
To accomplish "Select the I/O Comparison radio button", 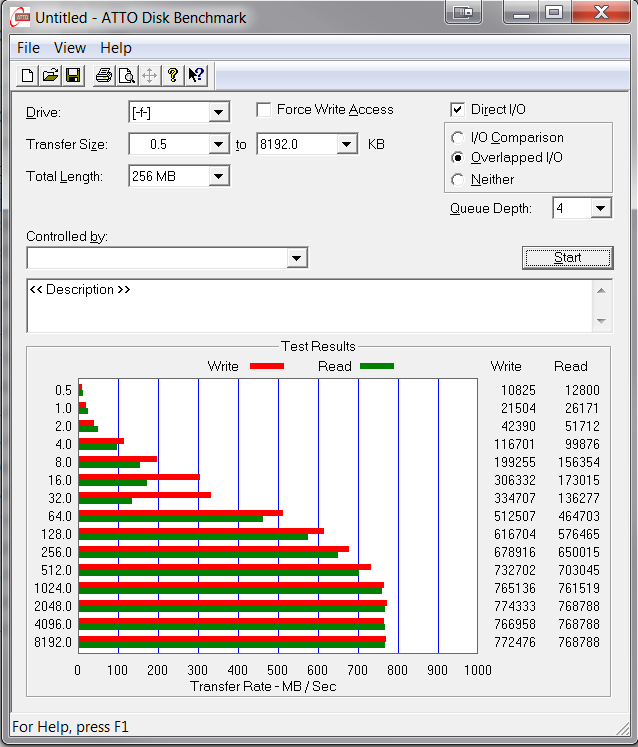I will (x=458, y=138).
